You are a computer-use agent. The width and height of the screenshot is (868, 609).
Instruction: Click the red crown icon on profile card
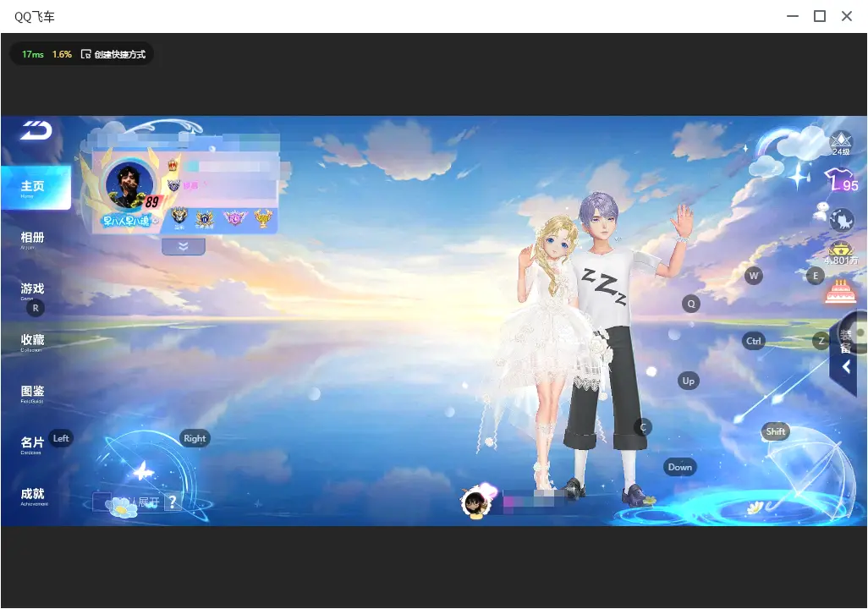click(173, 164)
